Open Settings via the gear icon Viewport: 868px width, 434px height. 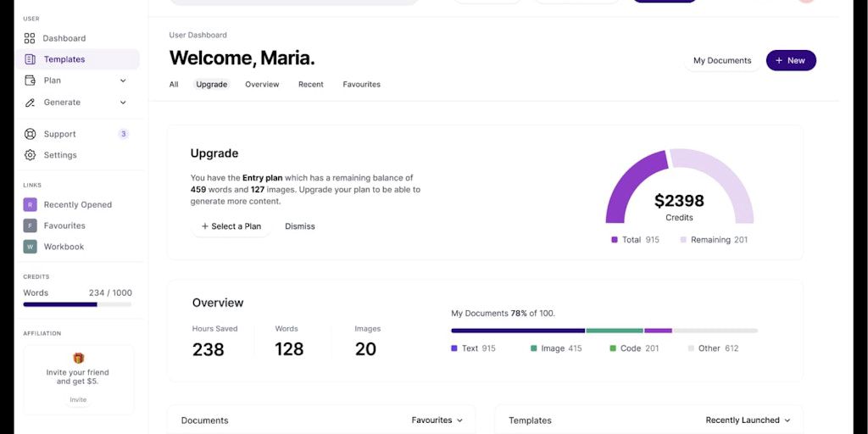coord(30,155)
